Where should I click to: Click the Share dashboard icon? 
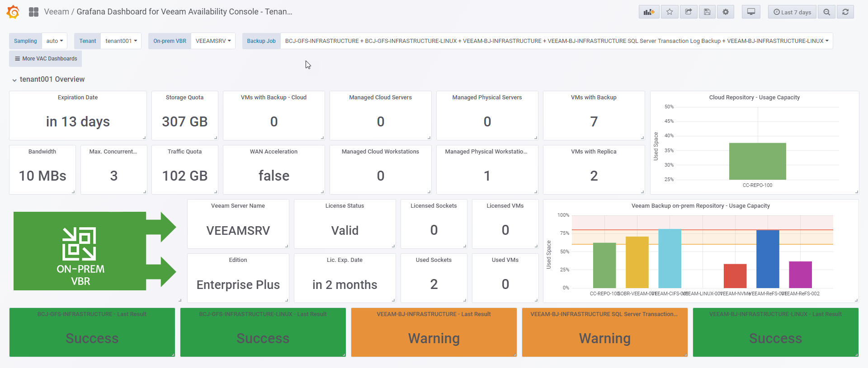coord(689,12)
